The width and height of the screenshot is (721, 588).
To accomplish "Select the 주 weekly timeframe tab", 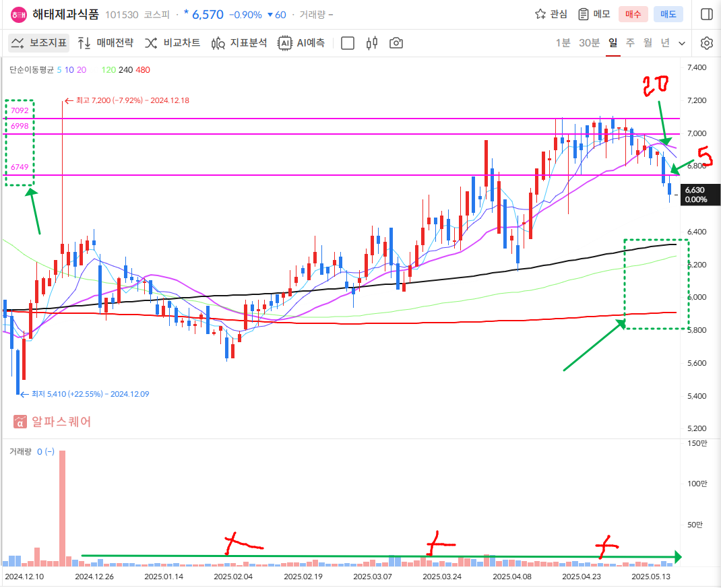I will (x=631, y=43).
